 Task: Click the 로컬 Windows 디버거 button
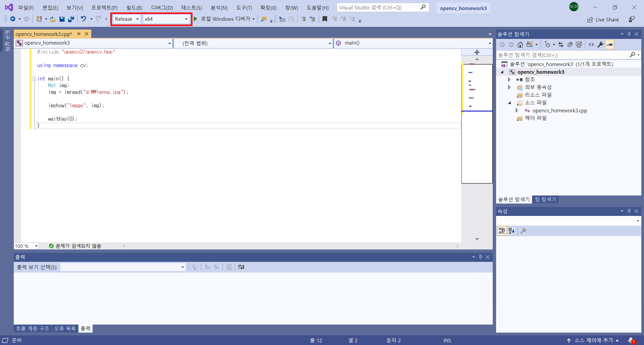[225, 19]
